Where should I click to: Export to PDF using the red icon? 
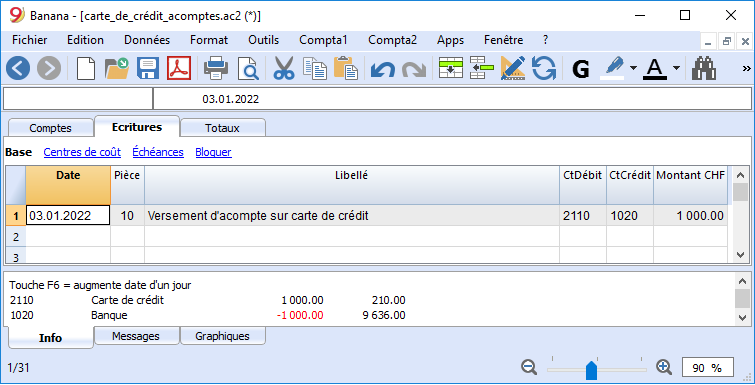(x=179, y=68)
